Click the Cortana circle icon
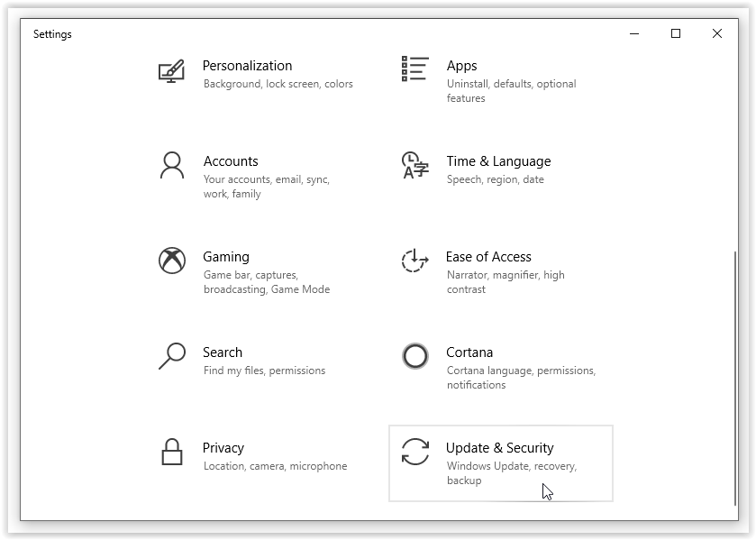The image size is (756, 540). [415, 356]
